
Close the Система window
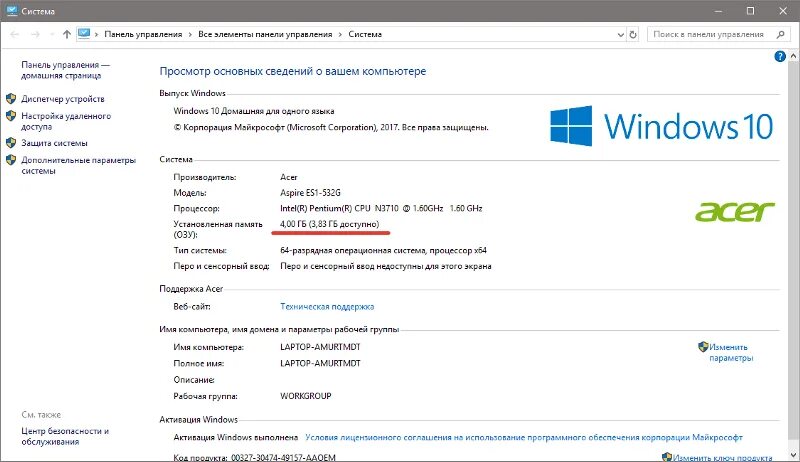[x=783, y=11]
